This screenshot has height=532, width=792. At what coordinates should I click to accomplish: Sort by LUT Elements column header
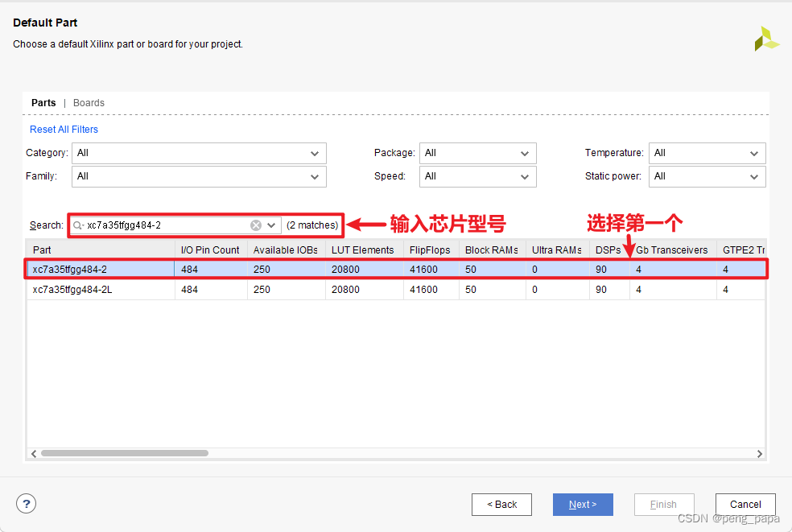coord(364,250)
